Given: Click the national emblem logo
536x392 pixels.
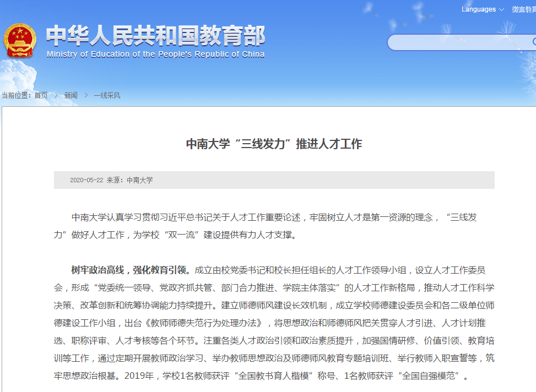Looking at the screenshot, I should pos(19,40).
